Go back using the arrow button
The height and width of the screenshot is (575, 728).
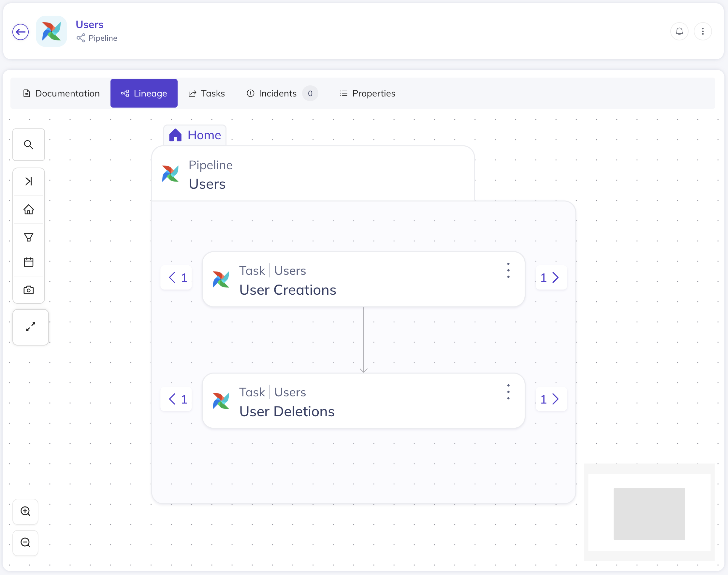point(21,32)
